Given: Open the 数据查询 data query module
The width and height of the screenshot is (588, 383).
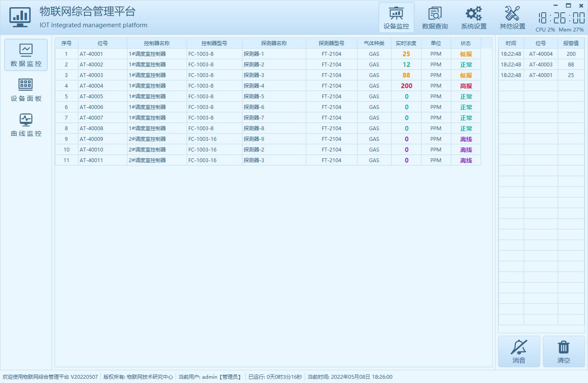Looking at the screenshot, I should 435,17.
